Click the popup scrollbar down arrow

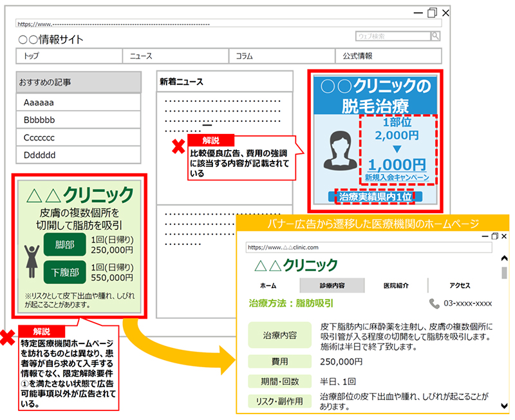point(504,406)
